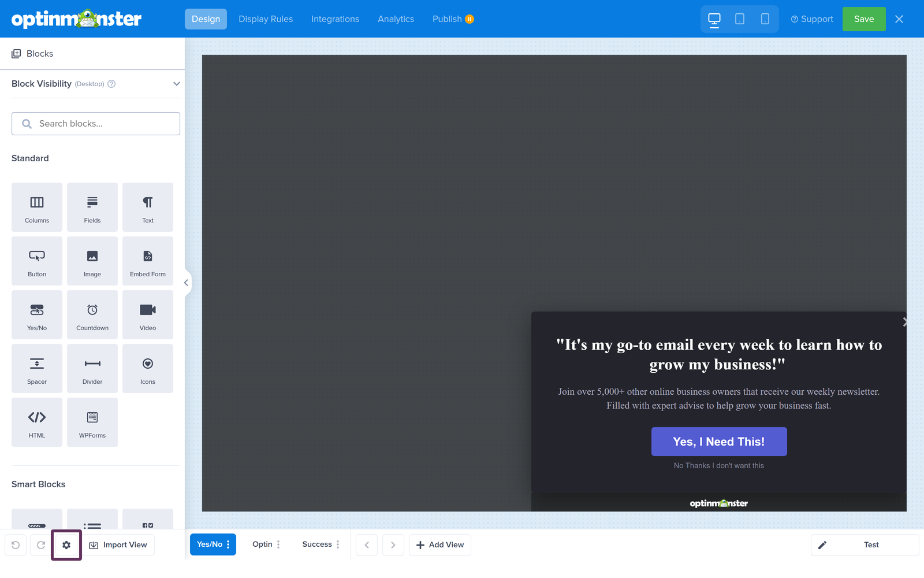Open Success view options menu

338,544
